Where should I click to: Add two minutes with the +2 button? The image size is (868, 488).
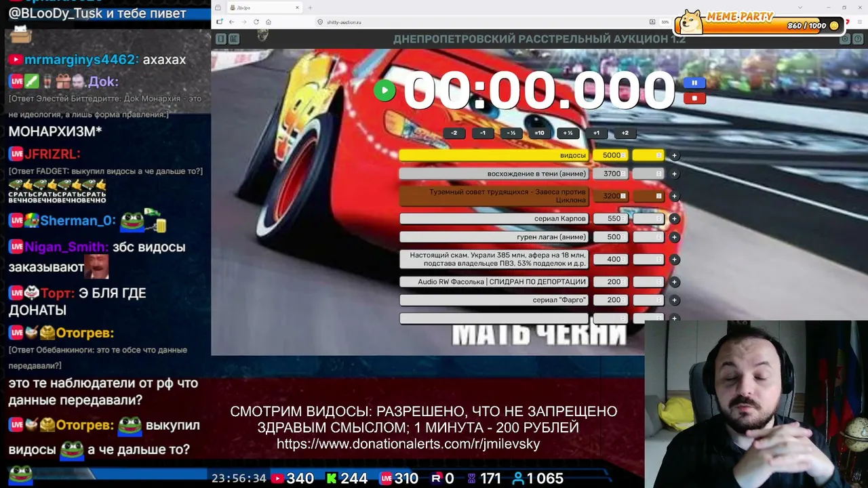click(625, 133)
